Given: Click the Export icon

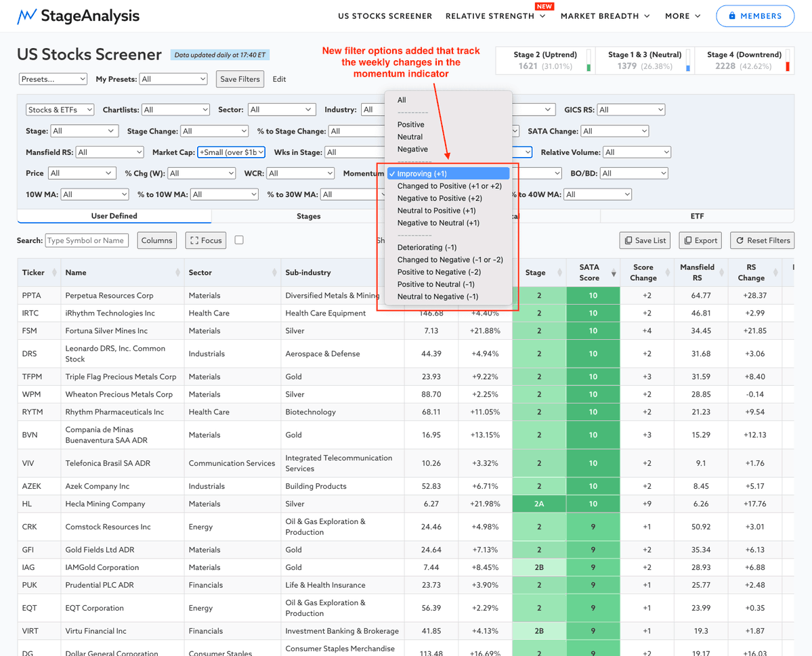Looking at the screenshot, I should [x=687, y=240].
